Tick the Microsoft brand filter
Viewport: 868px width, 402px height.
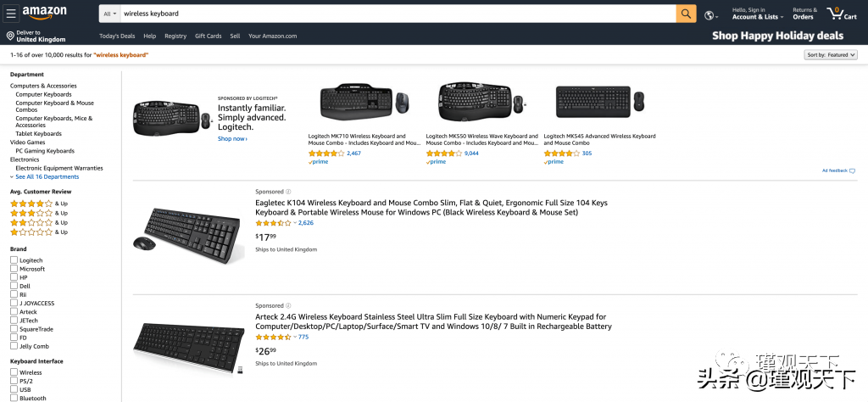point(14,269)
